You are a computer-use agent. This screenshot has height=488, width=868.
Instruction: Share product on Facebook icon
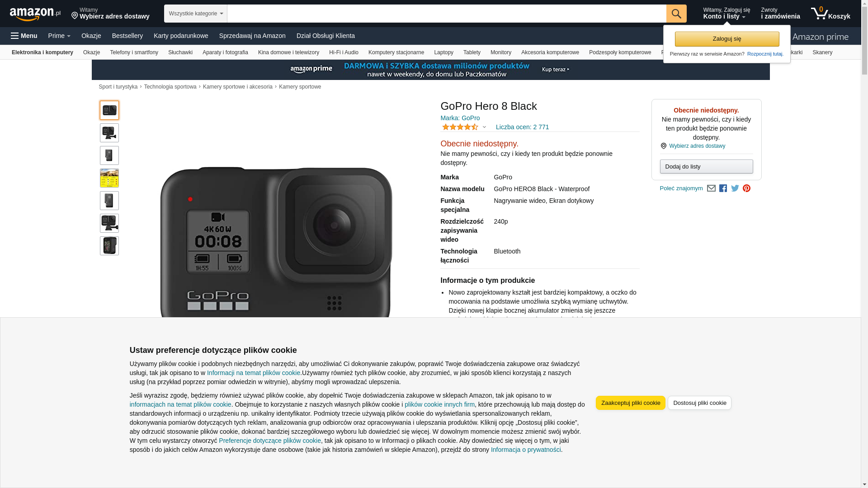723,188
